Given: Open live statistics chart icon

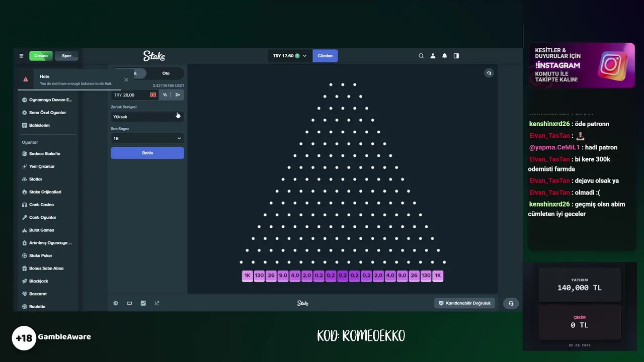Looking at the screenshot, I should click(x=143, y=303).
